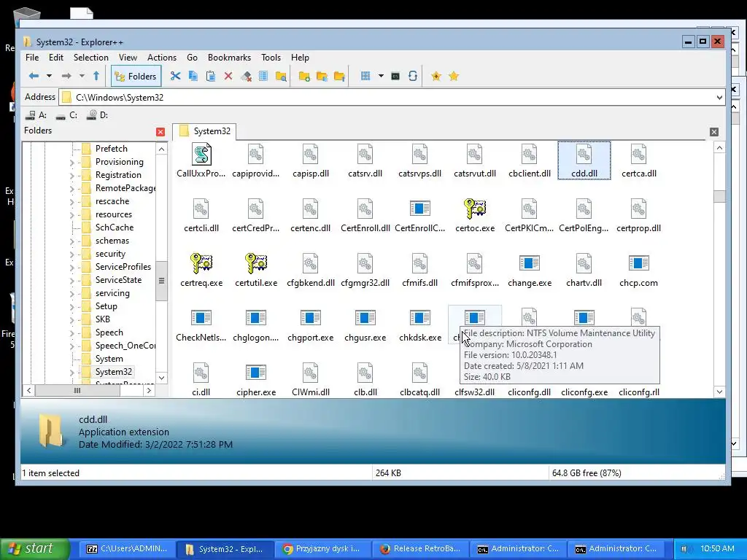Select the Setup folder in tree

[x=106, y=306]
